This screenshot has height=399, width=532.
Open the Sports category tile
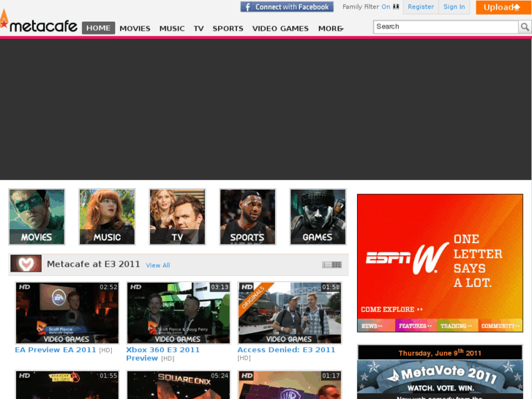[x=247, y=217]
